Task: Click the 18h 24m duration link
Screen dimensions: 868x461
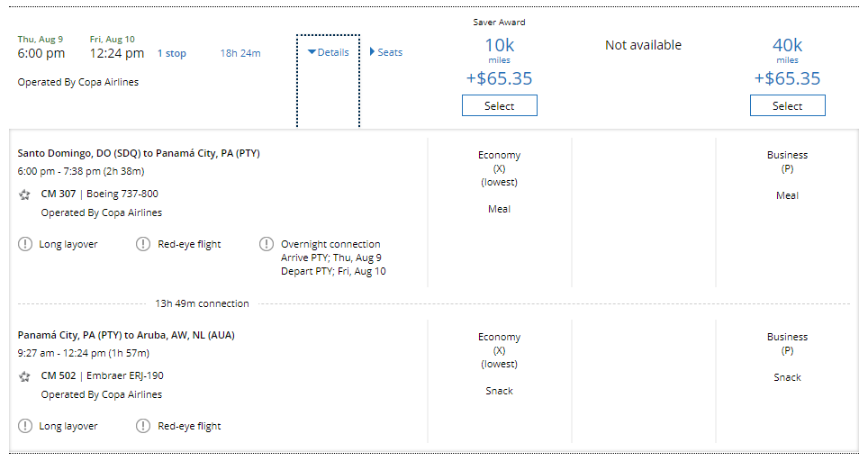Action: pyautogui.click(x=240, y=53)
